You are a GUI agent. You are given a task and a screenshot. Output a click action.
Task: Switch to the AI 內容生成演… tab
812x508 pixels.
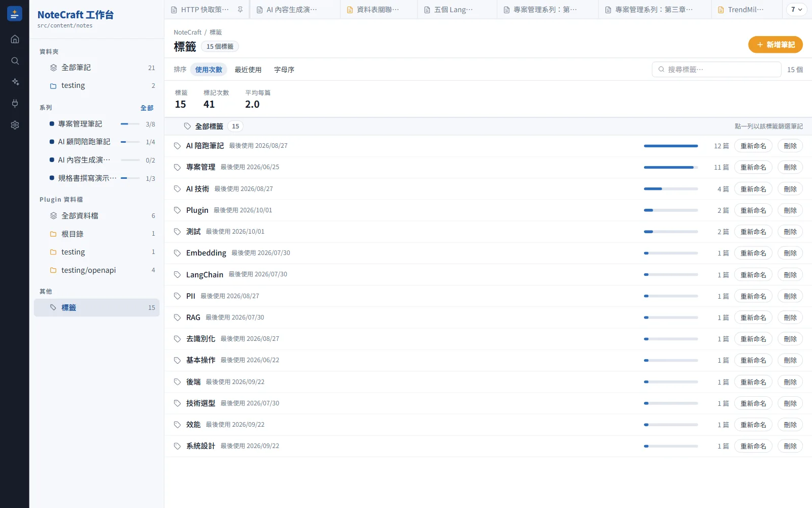pyautogui.click(x=294, y=10)
